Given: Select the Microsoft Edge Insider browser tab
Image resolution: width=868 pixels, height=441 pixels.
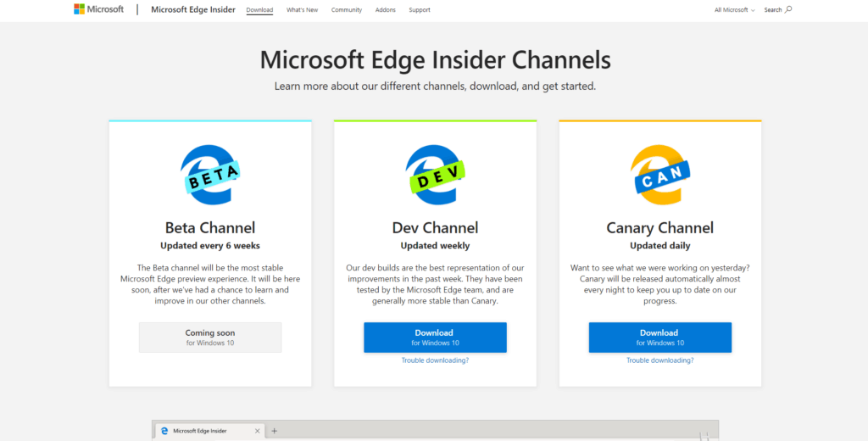Looking at the screenshot, I should 210,431.
